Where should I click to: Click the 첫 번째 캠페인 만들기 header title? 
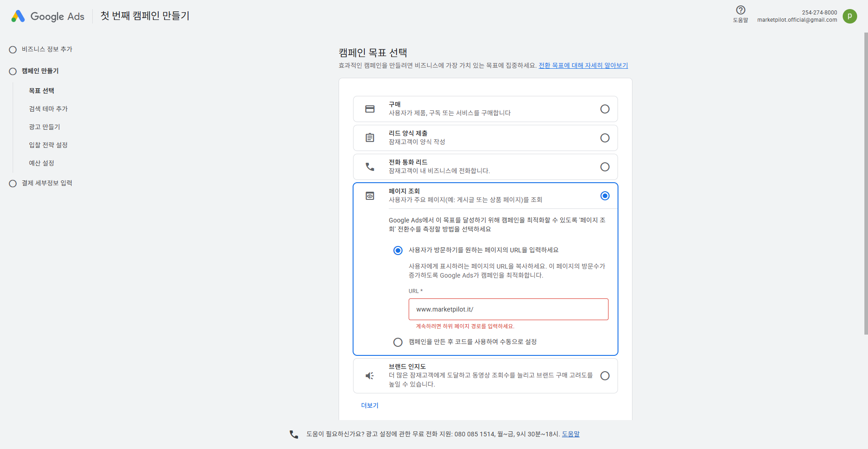point(145,16)
